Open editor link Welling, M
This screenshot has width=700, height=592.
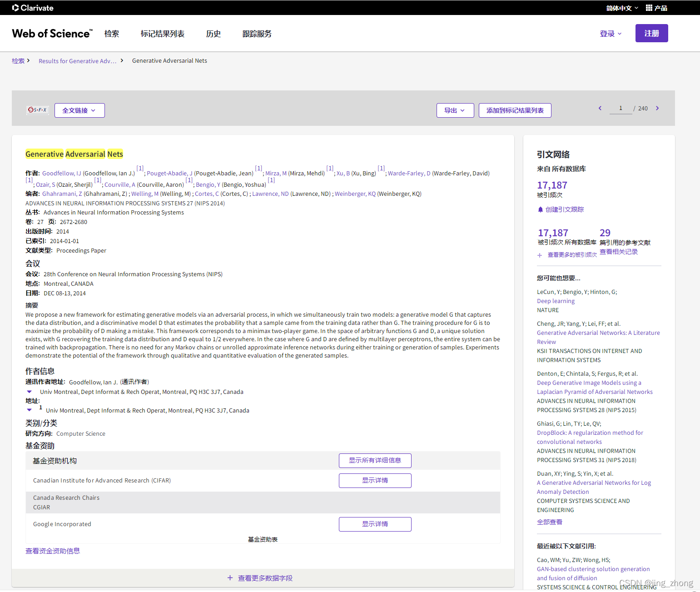145,194
